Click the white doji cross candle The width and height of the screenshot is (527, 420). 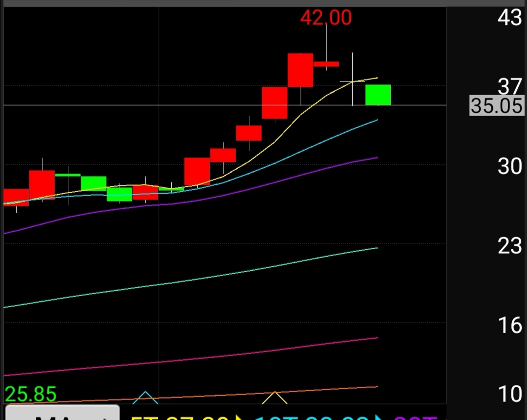coord(352,81)
